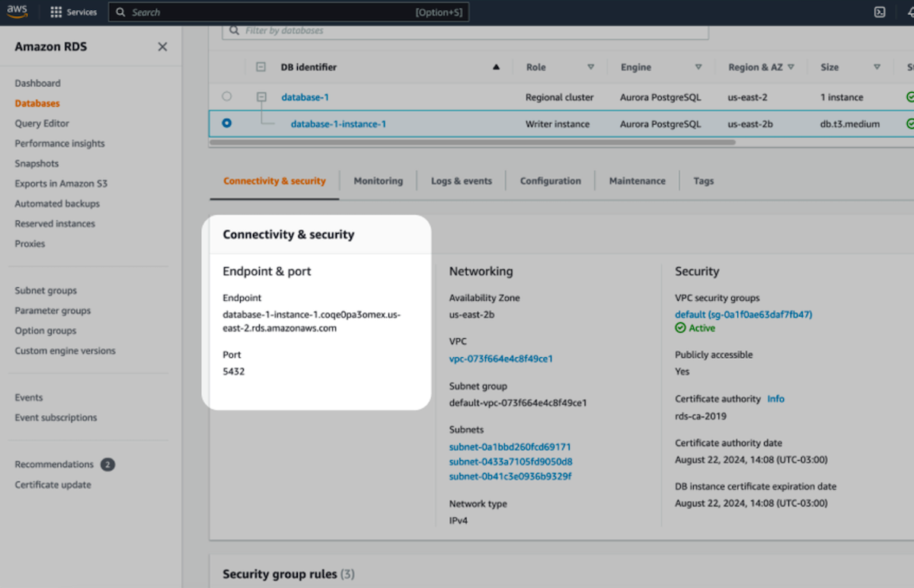Open Events in sidebar
Screen dimensions: 914x588
29,398
